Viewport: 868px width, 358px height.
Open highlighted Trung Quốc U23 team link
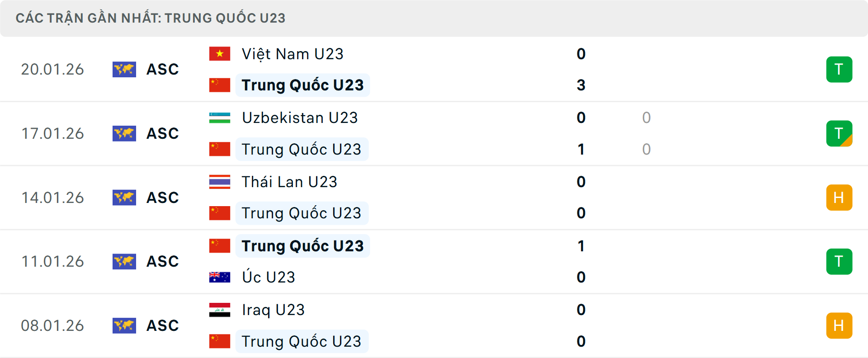pyautogui.click(x=302, y=85)
